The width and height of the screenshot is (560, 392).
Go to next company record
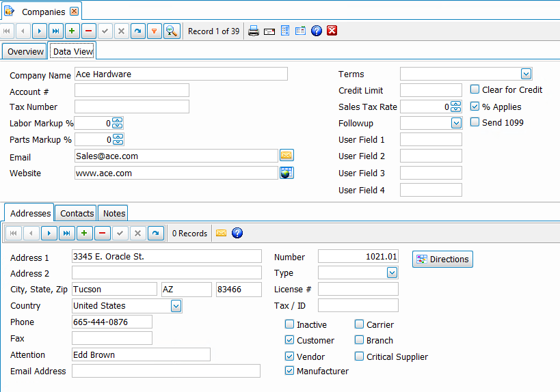coord(39,31)
